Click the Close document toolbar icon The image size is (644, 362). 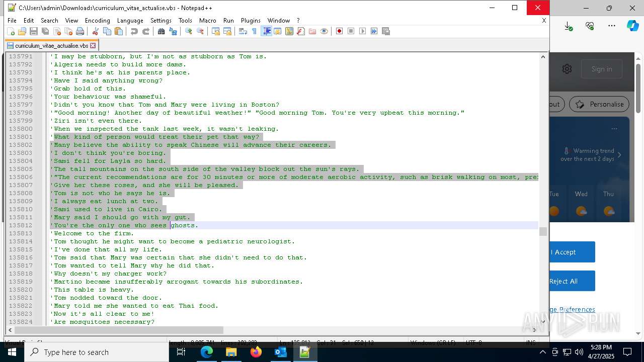tap(57, 31)
